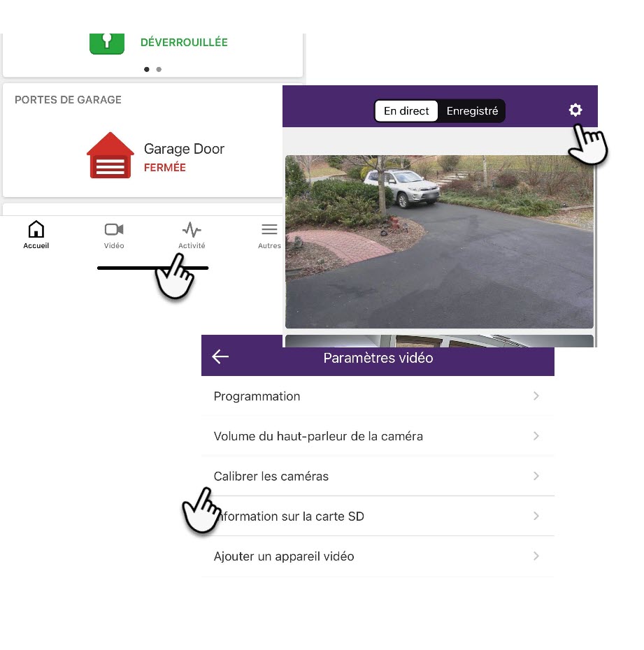
Task: Select the first page dot indicator
Action: pyautogui.click(x=146, y=69)
